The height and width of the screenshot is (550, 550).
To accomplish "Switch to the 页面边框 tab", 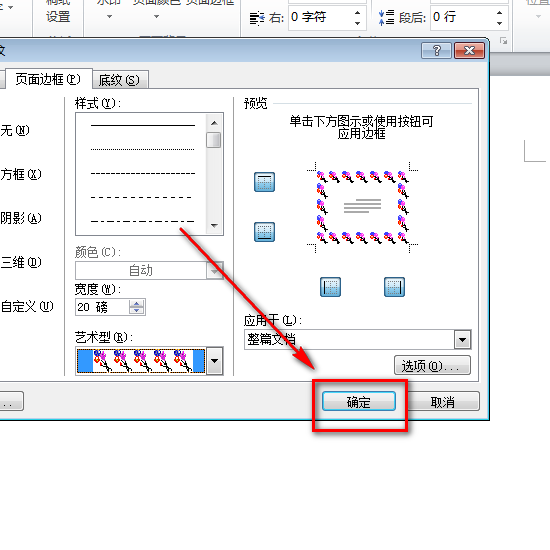I will pos(48,79).
